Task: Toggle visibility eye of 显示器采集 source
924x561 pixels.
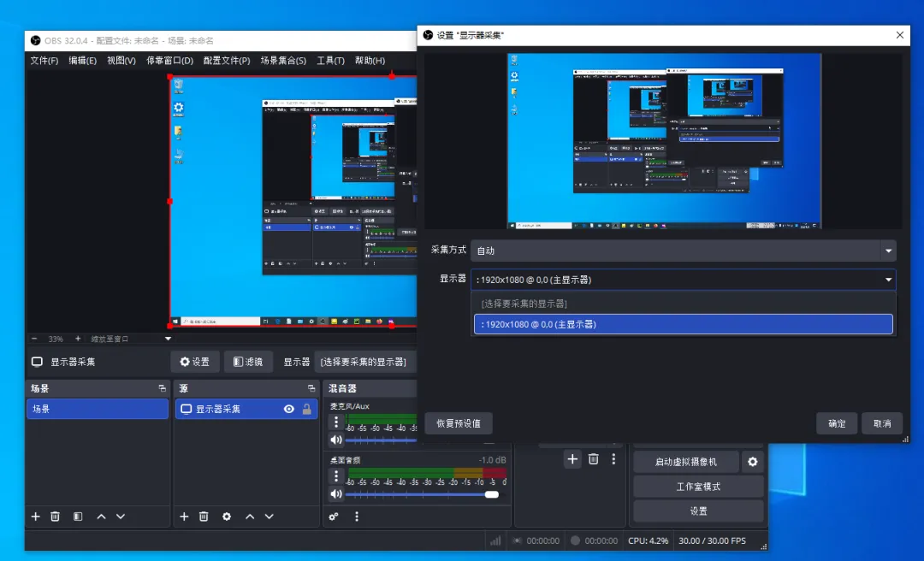Action: click(x=289, y=409)
